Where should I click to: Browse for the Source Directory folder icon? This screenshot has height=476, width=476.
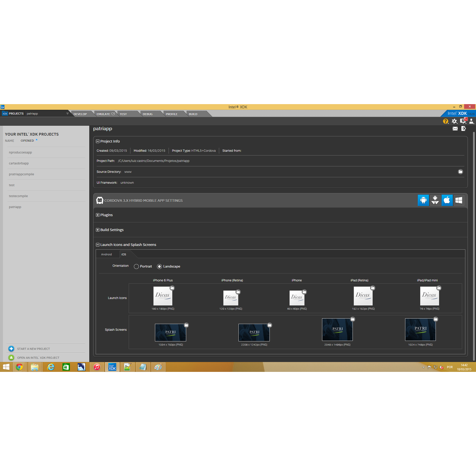tap(460, 172)
